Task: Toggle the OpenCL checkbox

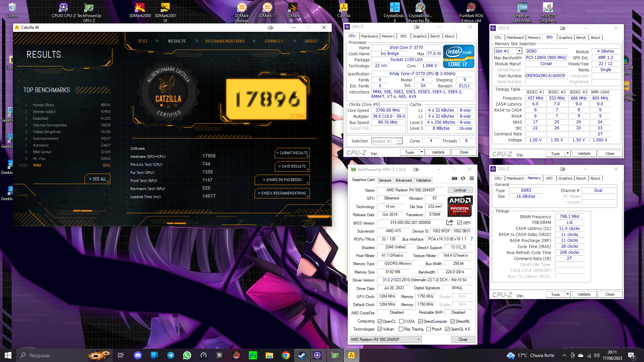Action: click(x=380, y=321)
